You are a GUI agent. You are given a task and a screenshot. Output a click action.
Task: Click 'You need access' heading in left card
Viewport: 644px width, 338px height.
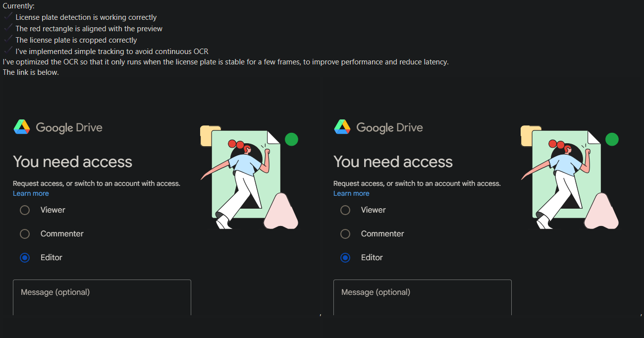tap(73, 162)
